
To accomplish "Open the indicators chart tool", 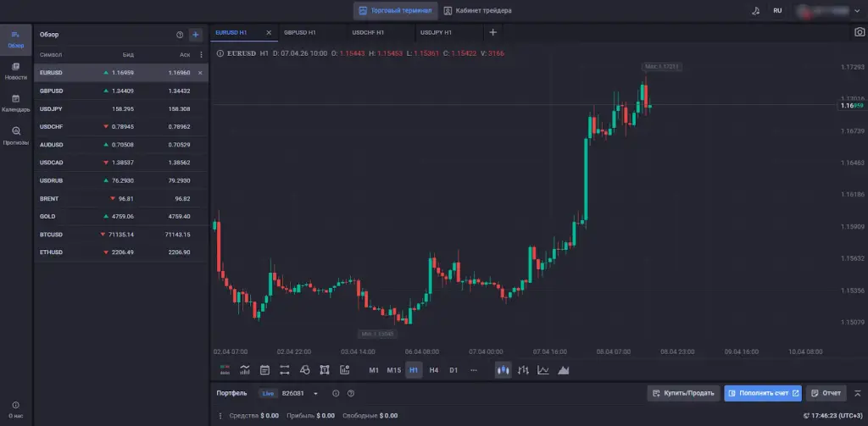I will pos(245,370).
